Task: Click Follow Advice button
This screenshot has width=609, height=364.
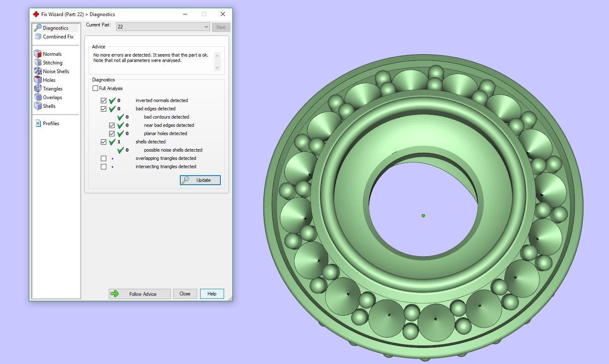Action: 139,294
